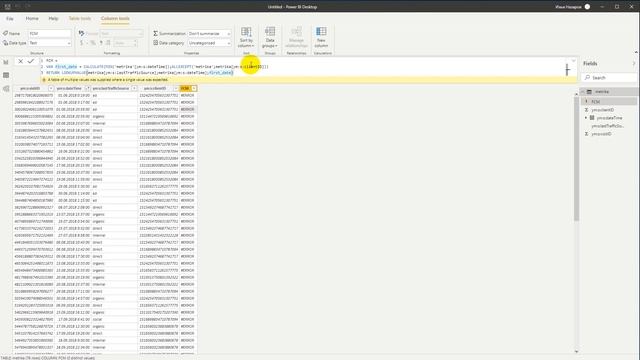Screen dimensions: 640x360
Task: Click the formula error message bar
Action: tap(309, 80)
